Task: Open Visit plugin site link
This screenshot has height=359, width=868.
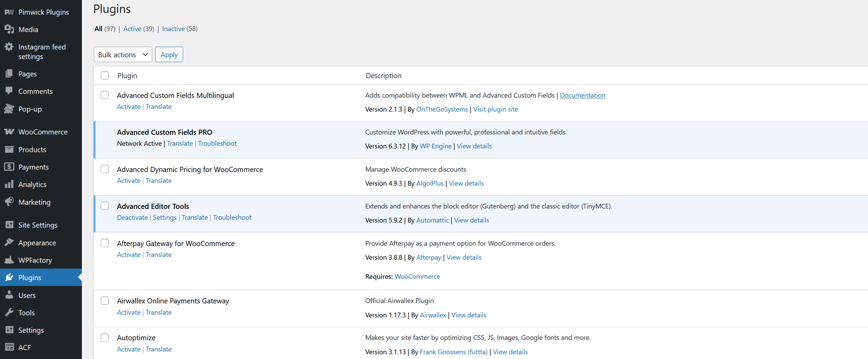Action: (x=495, y=109)
